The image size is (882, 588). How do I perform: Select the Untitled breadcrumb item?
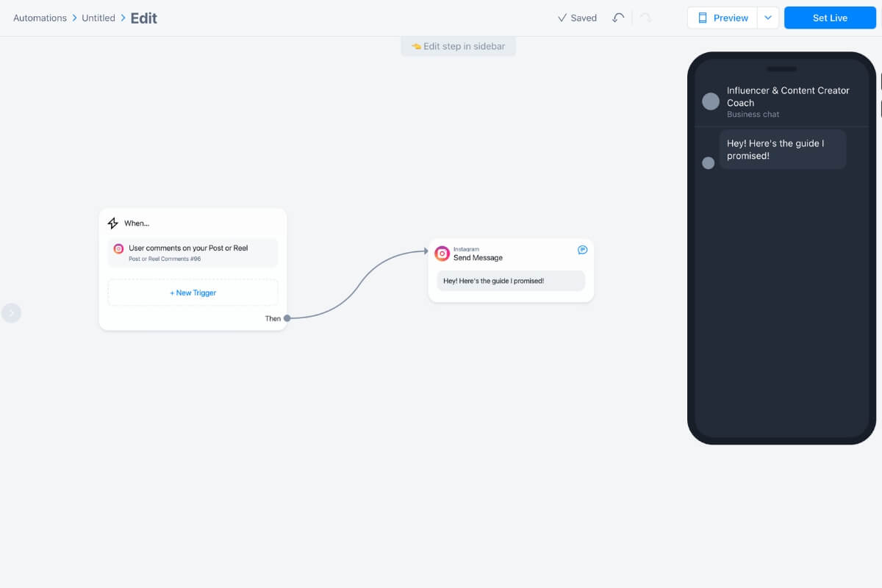(98, 18)
